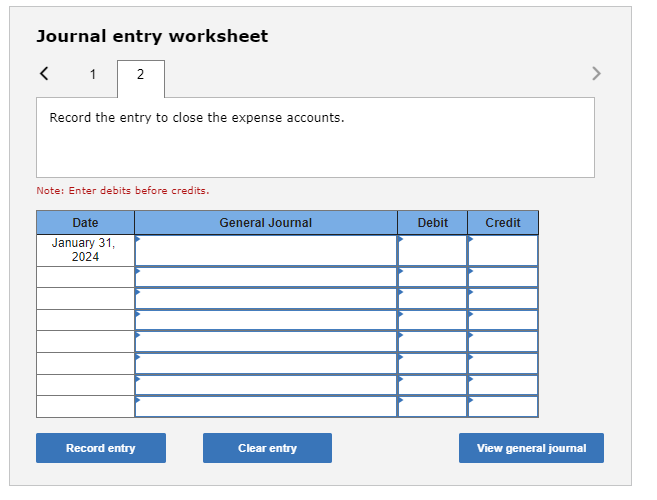Screen dimensions: 657x500
Task: Click the General Journal column header
Action: (x=266, y=223)
